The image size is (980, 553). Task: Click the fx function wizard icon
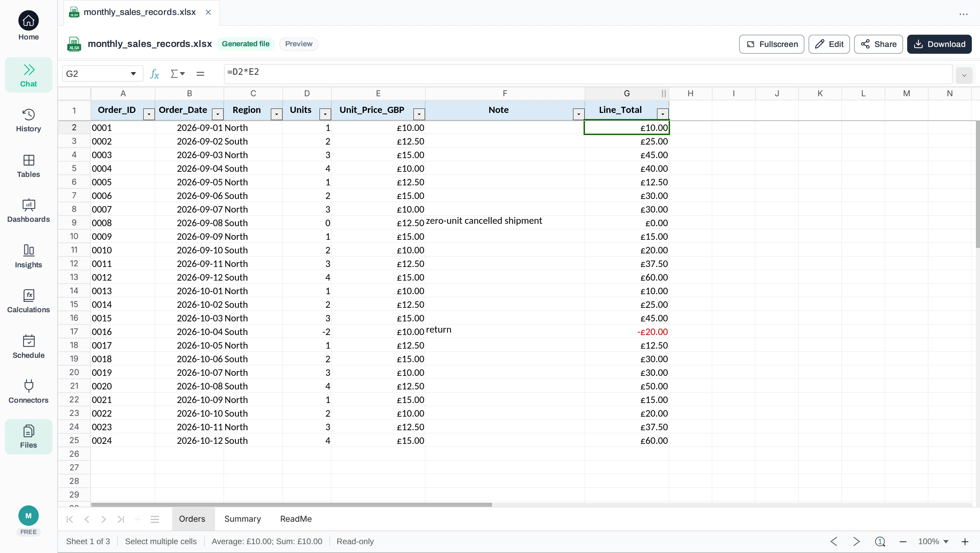click(154, 74)
